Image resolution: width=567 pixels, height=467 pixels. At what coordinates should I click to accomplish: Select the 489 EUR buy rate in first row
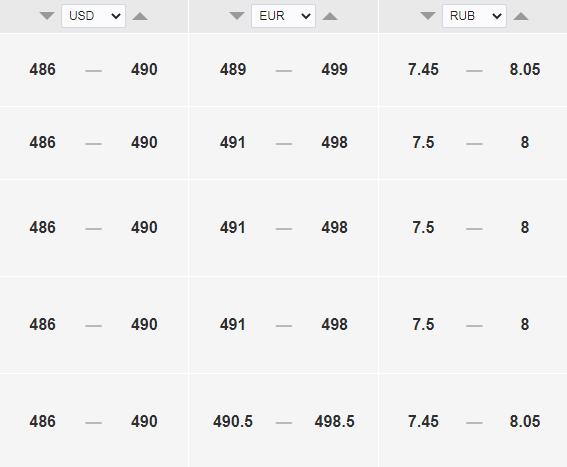click(x=233, y=69)
